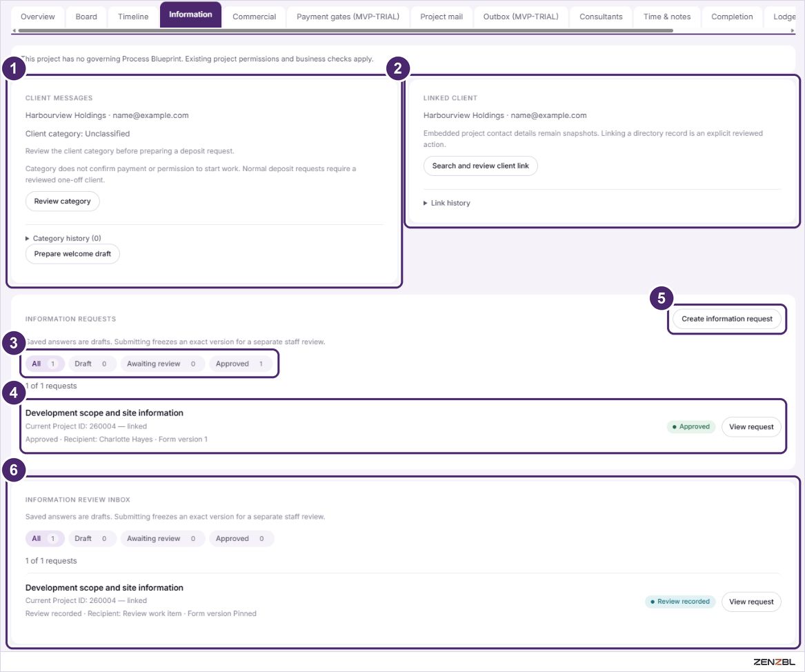Select All filter in Review Inbox

[45, 539]
